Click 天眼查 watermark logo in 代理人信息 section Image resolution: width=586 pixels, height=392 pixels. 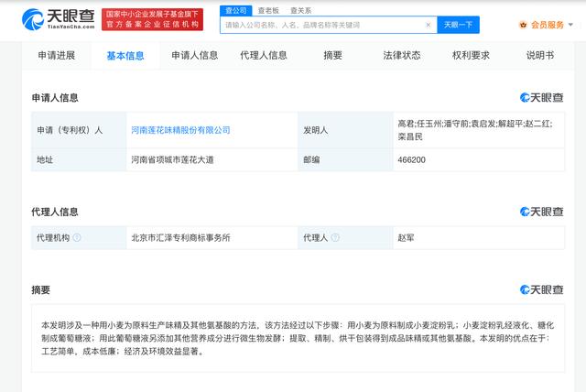click(x=542, y=211)
